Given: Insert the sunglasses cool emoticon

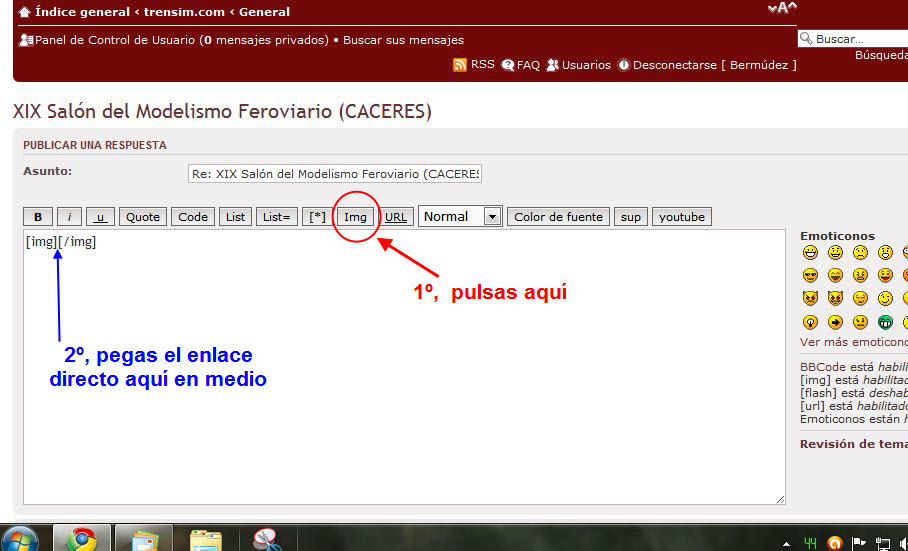Looking at the screenshot, I should click(x=810, y=276).
